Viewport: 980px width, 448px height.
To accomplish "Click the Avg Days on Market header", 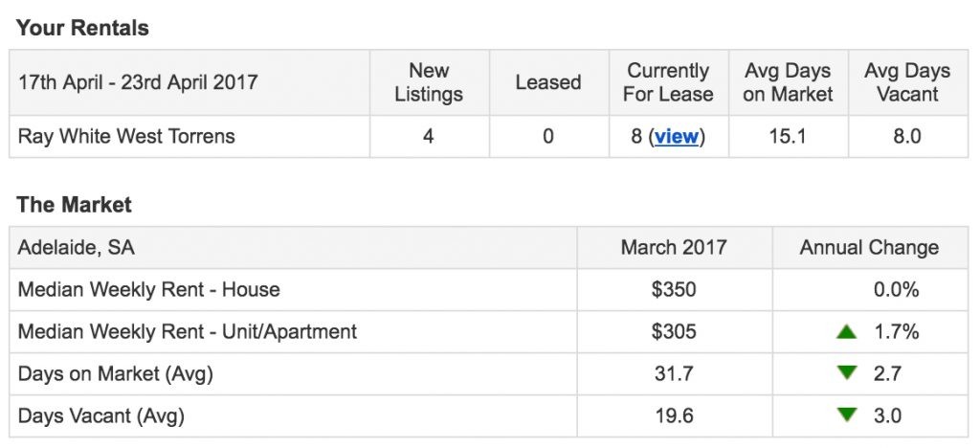I will [788, 82].
